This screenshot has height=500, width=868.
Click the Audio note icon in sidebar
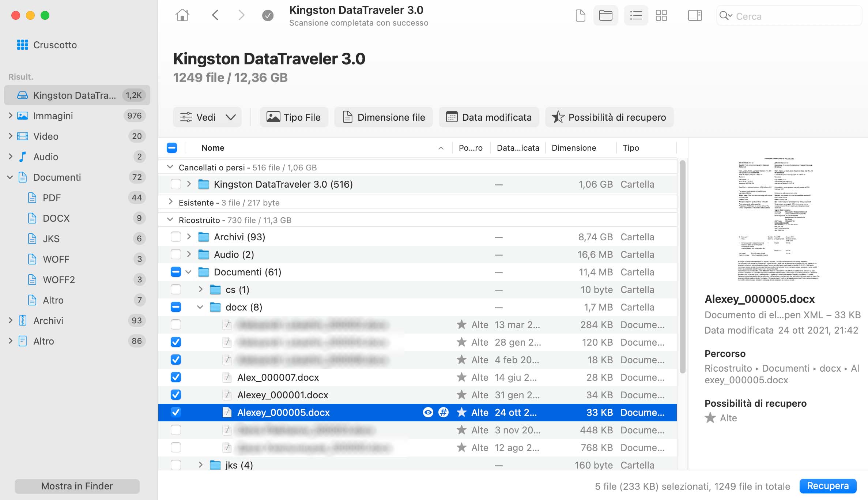[23, 157]
